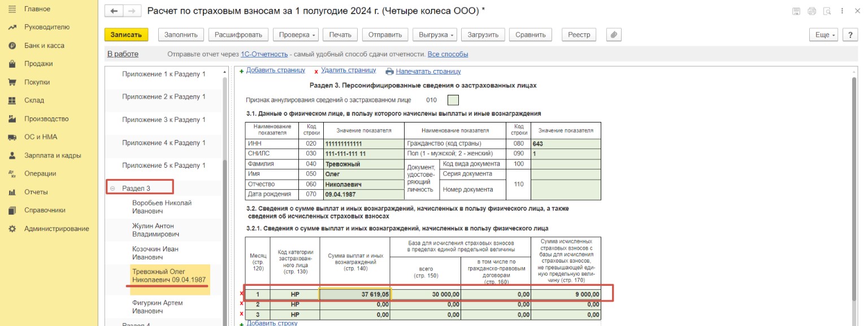Open the Выгрузка dropdown

434,34
